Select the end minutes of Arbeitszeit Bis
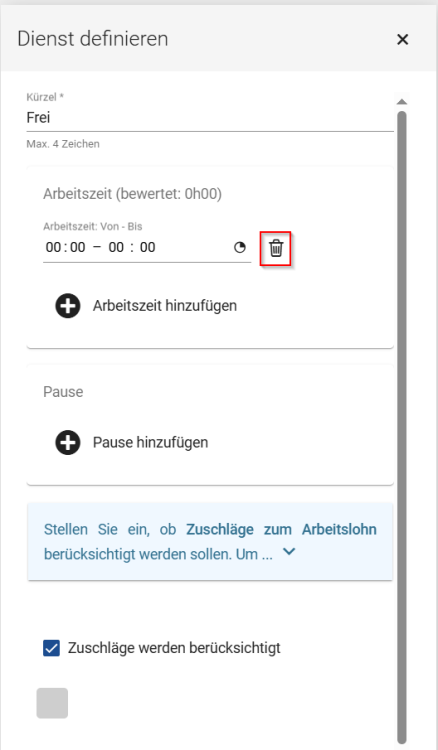This screenshot has width=438, height=750. (148, 247)
